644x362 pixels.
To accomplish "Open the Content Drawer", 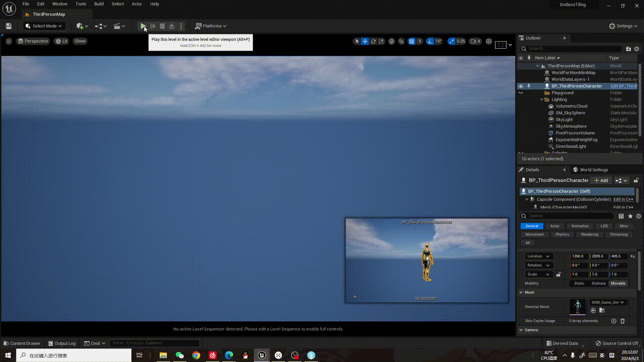I will pyautogui.click(x=22, y=343).
